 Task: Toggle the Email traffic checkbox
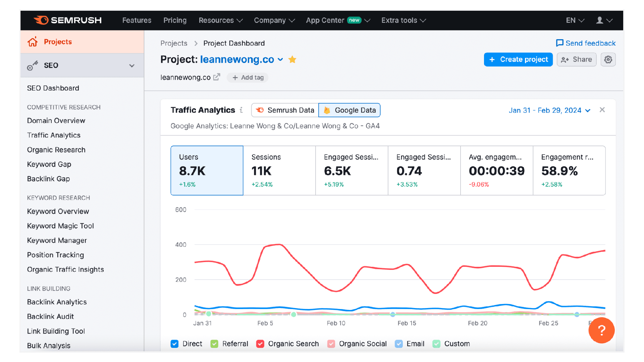(x=398, y=344)
